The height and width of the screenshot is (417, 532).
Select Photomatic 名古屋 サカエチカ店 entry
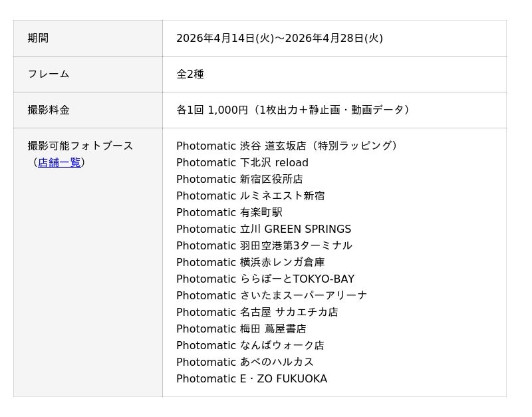point(257,312)
